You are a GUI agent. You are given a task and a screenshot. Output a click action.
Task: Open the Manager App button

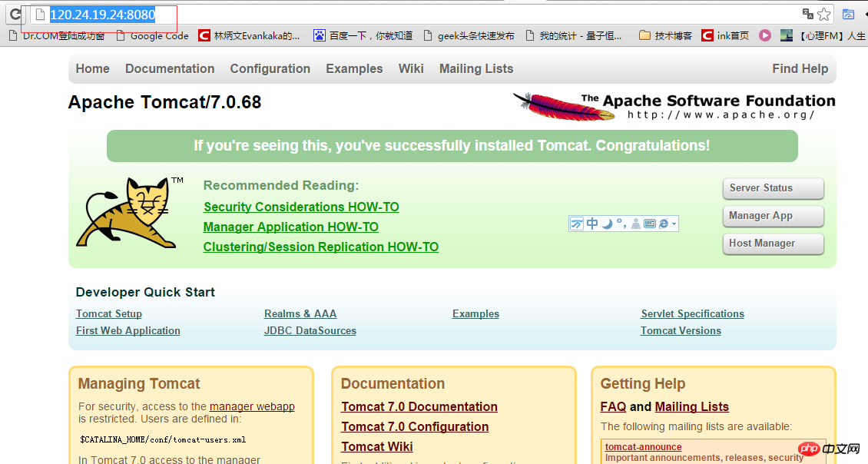[x=774, y=216]
